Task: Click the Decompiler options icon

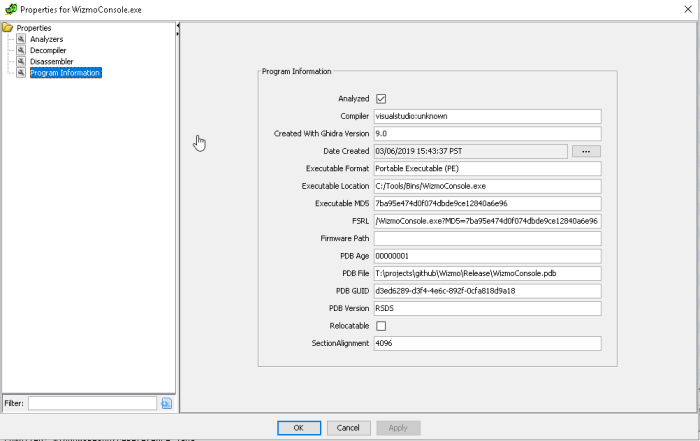Action: tap(21, 50)
